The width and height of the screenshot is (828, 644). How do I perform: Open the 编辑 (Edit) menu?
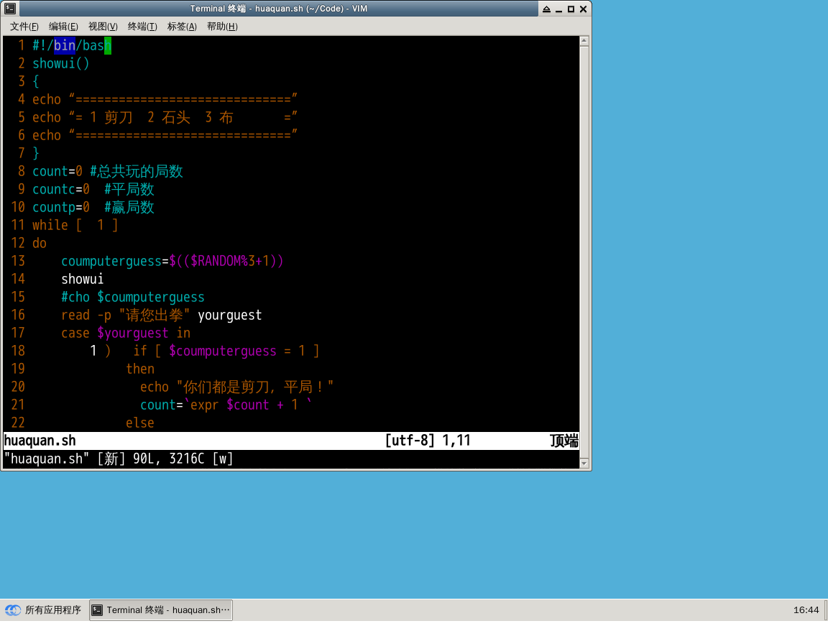click(x=63, y=27)
